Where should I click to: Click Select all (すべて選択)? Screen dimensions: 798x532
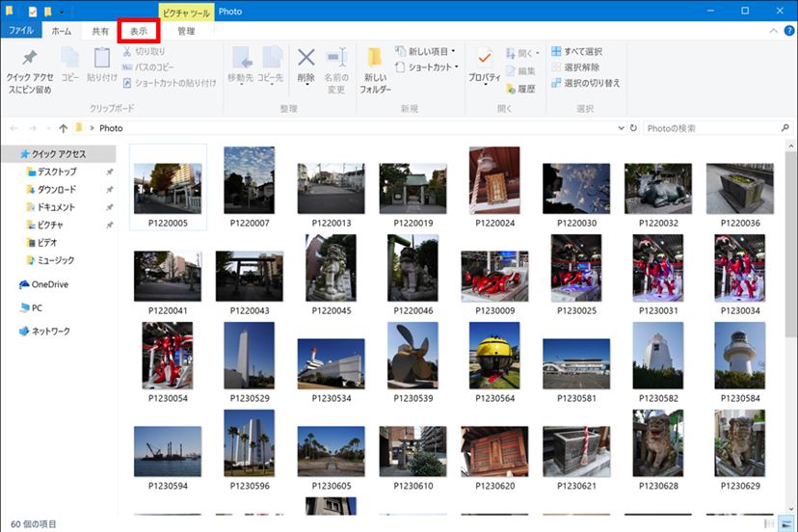576,51
